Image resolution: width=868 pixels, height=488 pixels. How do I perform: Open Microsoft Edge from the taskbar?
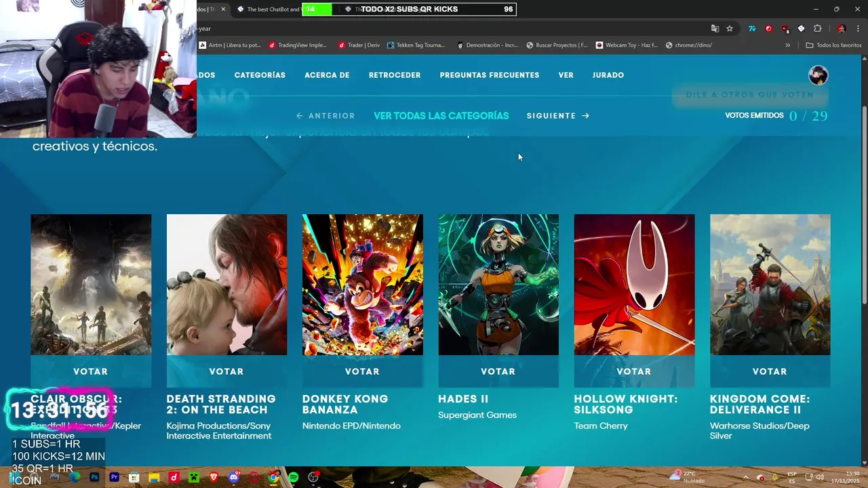click(75, 477)
